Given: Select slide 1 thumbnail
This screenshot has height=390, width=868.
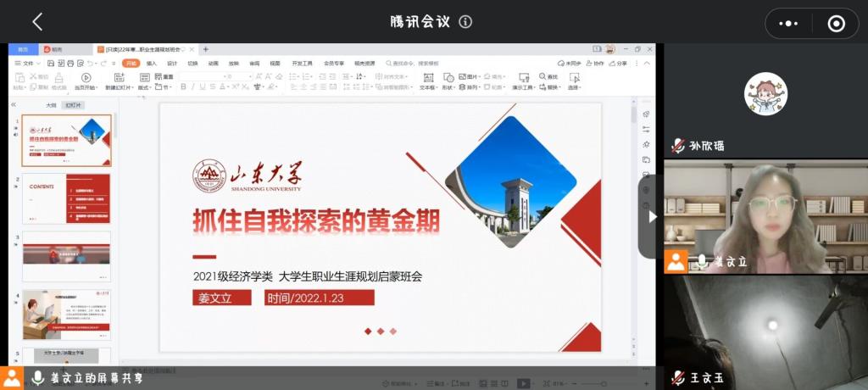Looking at the screenshot, I should pyautogui.click(x=66, y=141).
